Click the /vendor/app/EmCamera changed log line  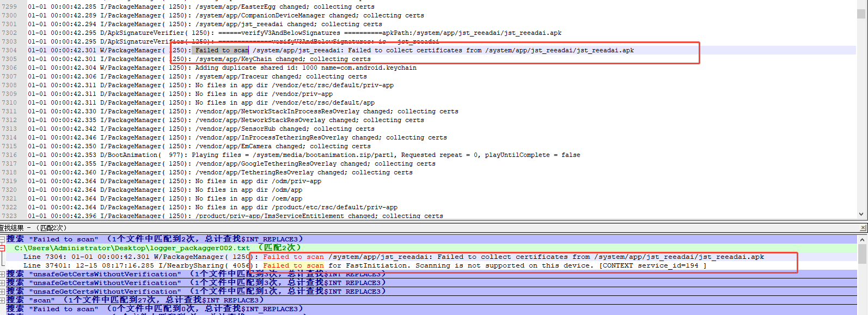tap(199, 146)
